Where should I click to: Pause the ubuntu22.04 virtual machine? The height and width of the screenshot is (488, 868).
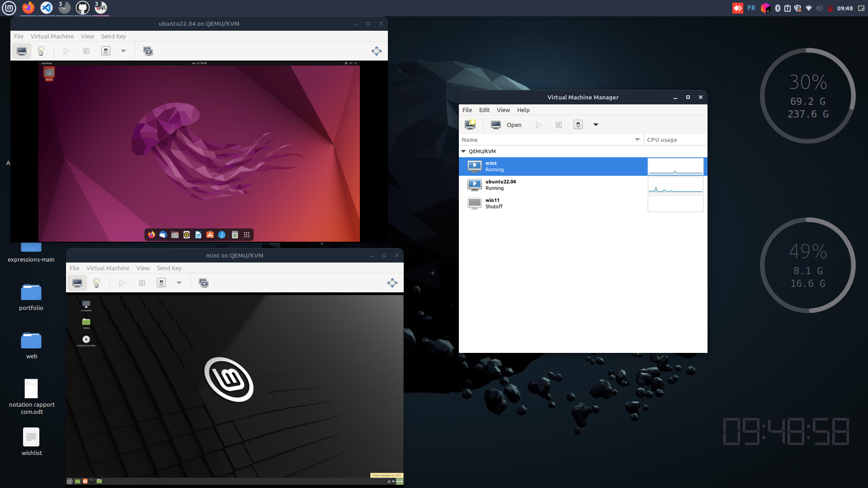coord(86,51)
